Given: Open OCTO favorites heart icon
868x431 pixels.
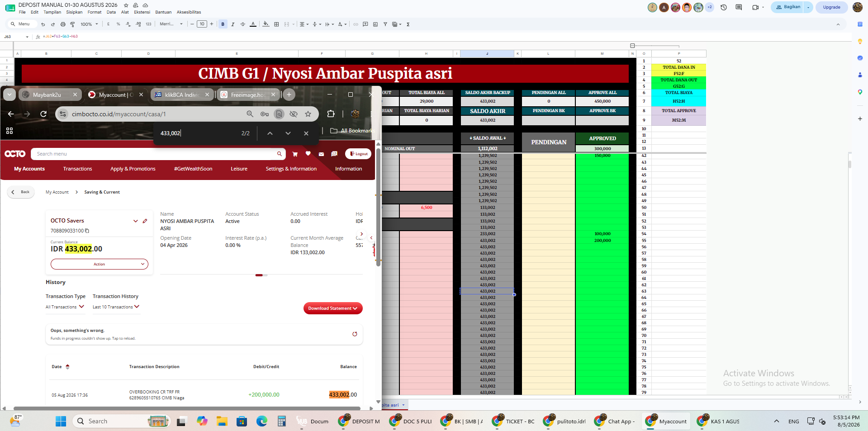Looking at the screenshot, I should [308, 154].
